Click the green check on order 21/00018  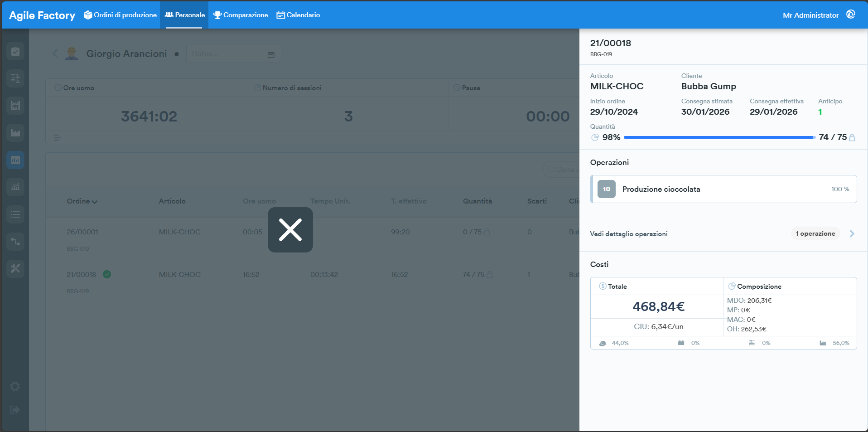coord(107,274)
